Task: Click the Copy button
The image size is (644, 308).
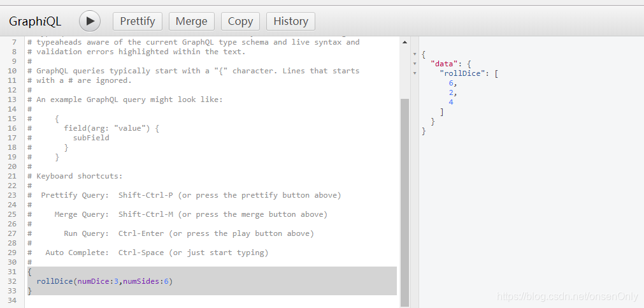Action: (x=240, y=22)
